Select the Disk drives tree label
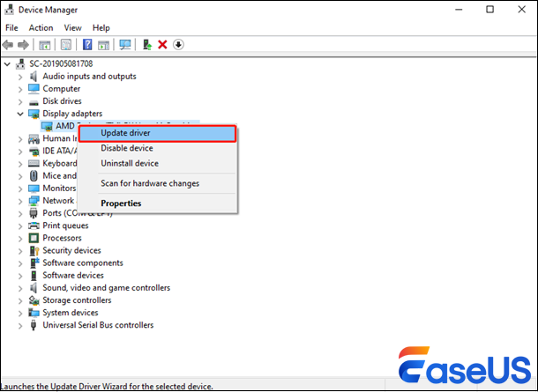The image size is (538, 392). click(x=62, y=101)
